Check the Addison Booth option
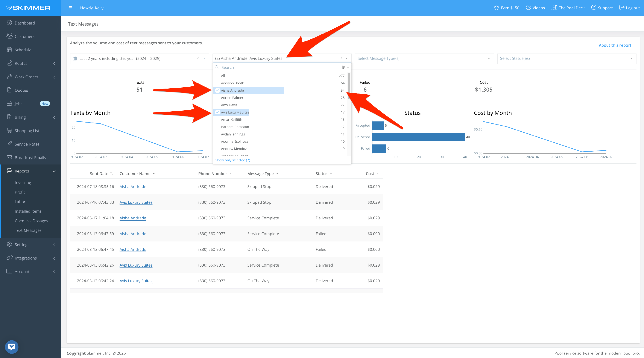This screenshot has height=358, width=644. [232, 83]
